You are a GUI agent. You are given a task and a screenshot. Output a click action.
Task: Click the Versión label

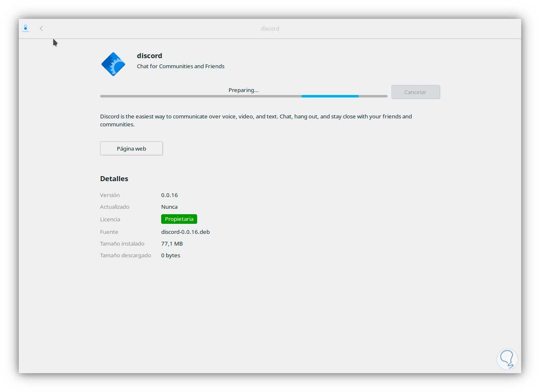click(110, 195)
